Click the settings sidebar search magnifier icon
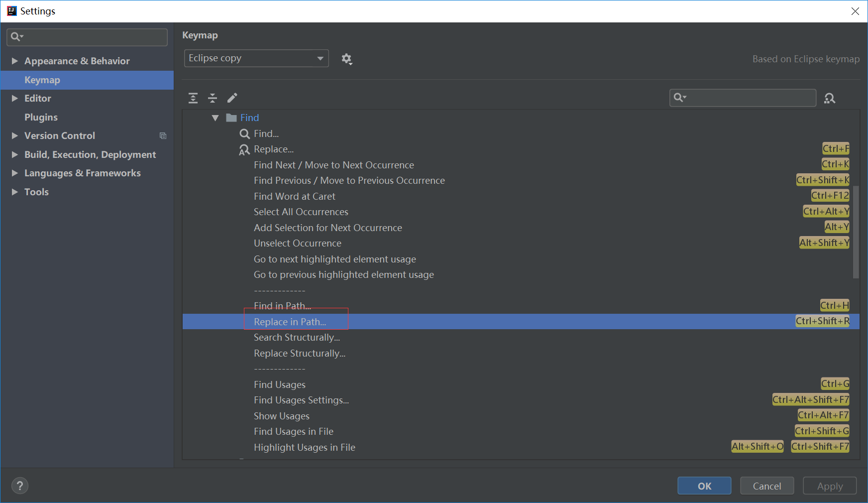 click(17, 36)
